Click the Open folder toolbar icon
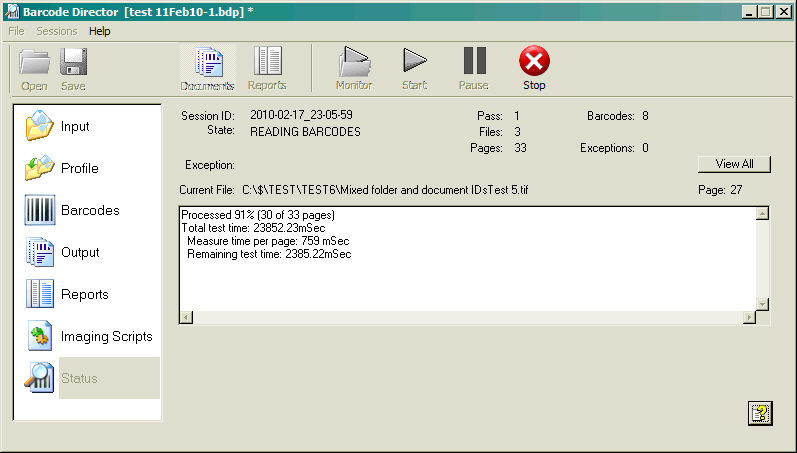797x453 pixels. coord(35,63)
